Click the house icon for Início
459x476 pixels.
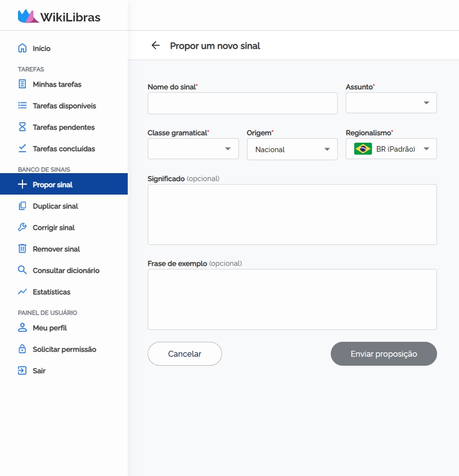click(22, 48)
